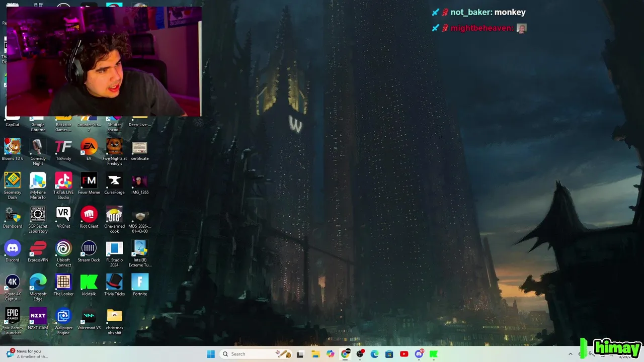This screenshot has width=644, height=362.
Task: Open Microsoft Edge taskbar icon
Action: (x=374, y=354)
